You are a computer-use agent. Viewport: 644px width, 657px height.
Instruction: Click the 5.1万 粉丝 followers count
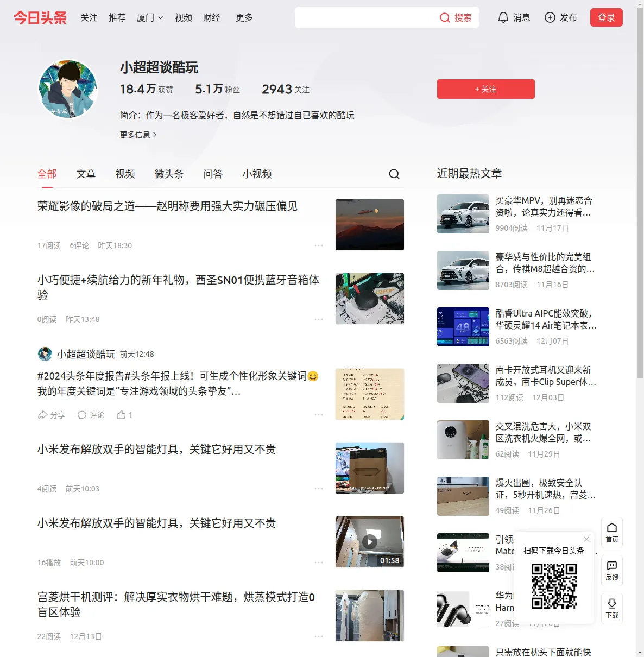coord(217,89)
